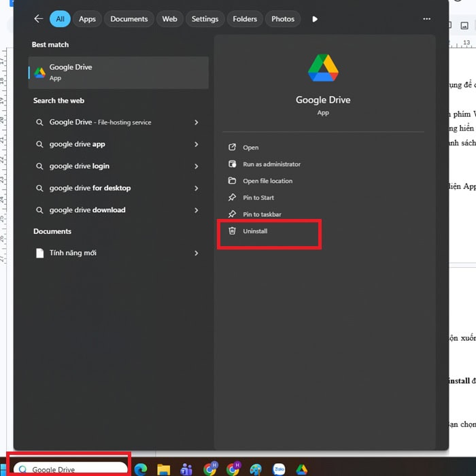
Task: Switch to the Documents filter tab
Action: coord(129,19)
